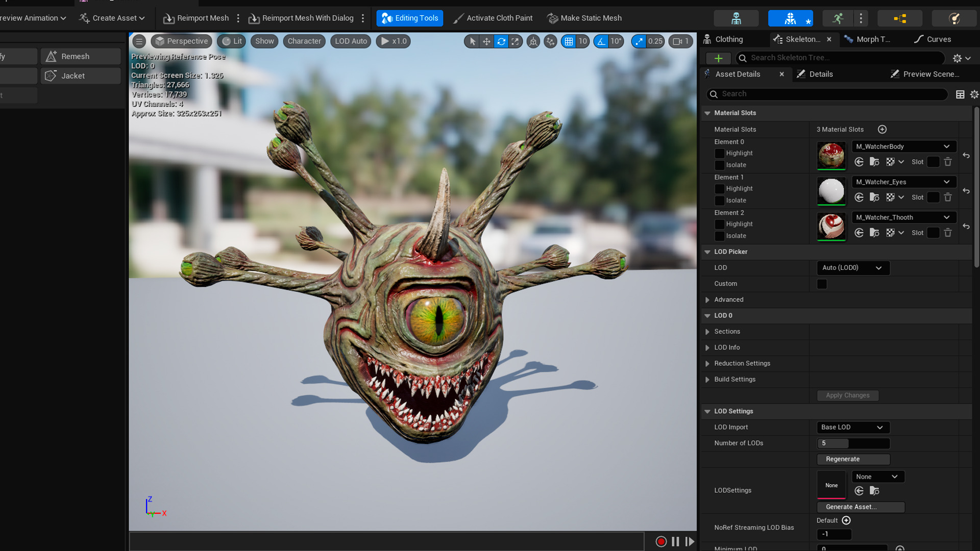The width and height of the screenshot is (980, 551).
Task: Click the Search Skeleton Tree field
Action: pos(840,58)
